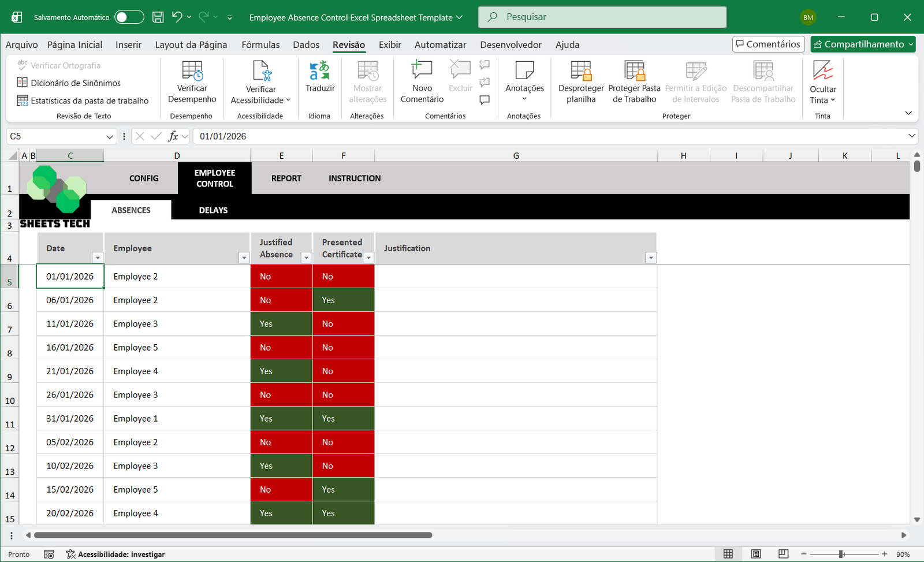Switch to the DELAYS tab
This screenshot has height=562, width=924.
(213, 210)
